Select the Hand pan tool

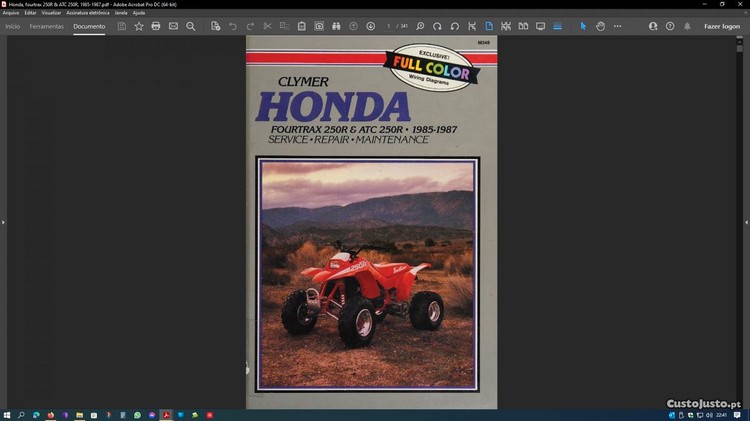[601, 26]
